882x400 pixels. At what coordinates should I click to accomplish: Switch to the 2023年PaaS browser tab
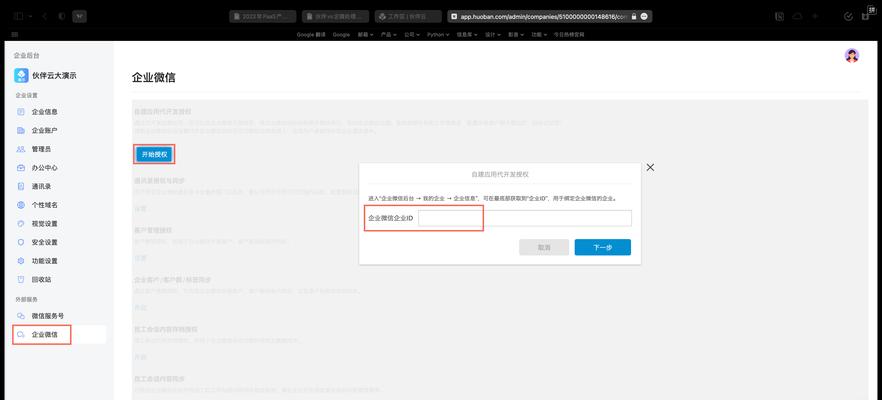pyautogui.click(x=263, y=17)
